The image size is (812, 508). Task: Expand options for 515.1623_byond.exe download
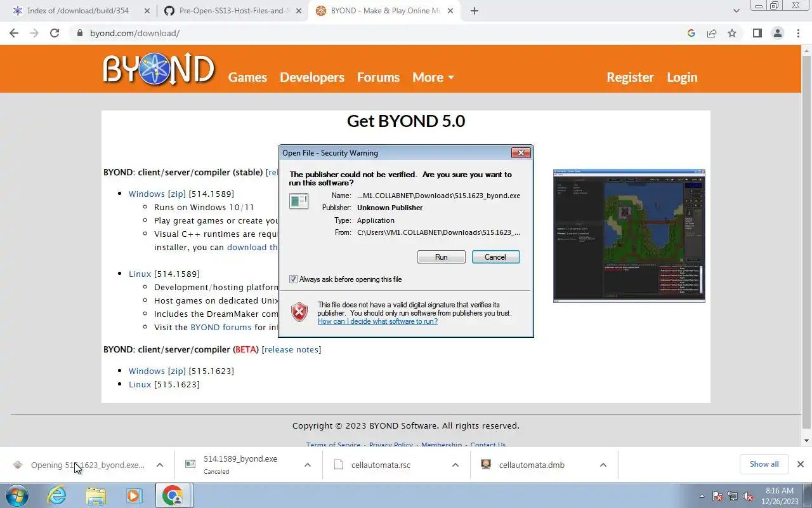(160, 465)
